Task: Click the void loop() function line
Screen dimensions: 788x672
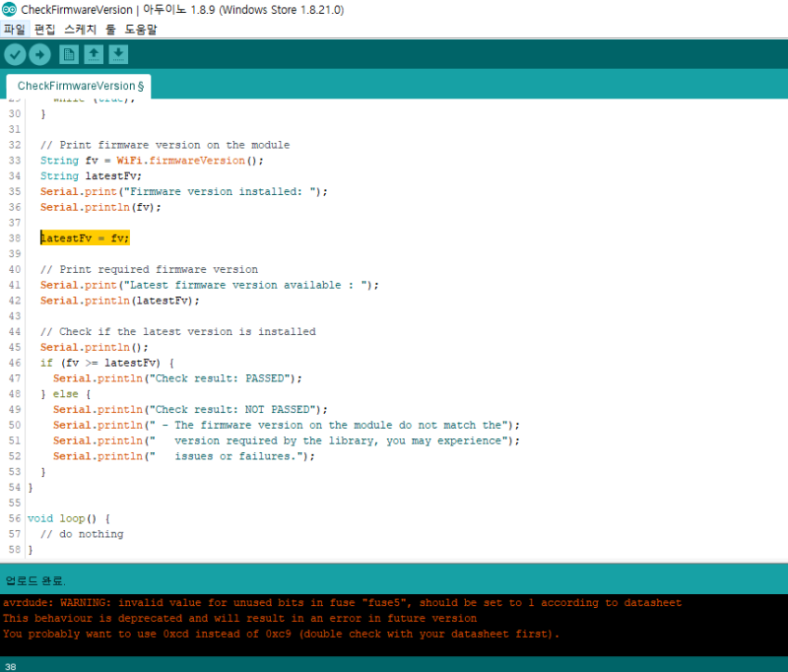Action: tap(69, 518)
